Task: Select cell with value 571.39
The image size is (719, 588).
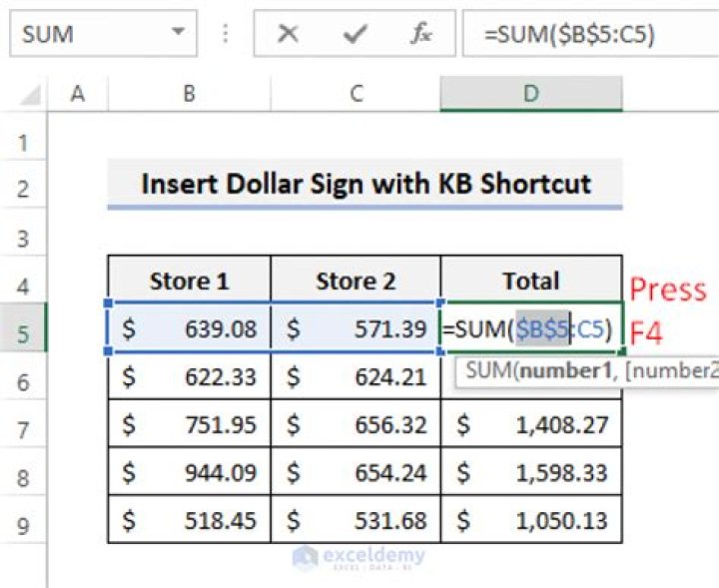Action: click(x=356, y=328)
